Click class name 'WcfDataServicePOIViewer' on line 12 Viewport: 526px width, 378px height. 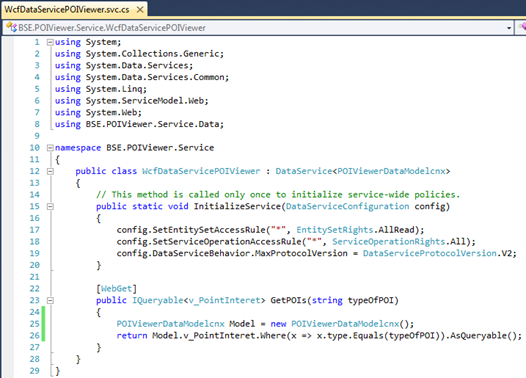point(201,171)
